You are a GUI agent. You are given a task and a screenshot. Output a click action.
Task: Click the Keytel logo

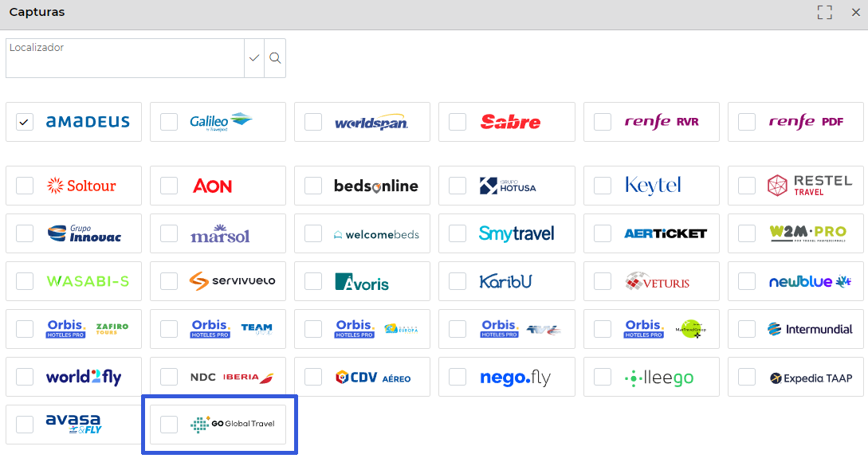pyautogui.click(x=654, y=186)
